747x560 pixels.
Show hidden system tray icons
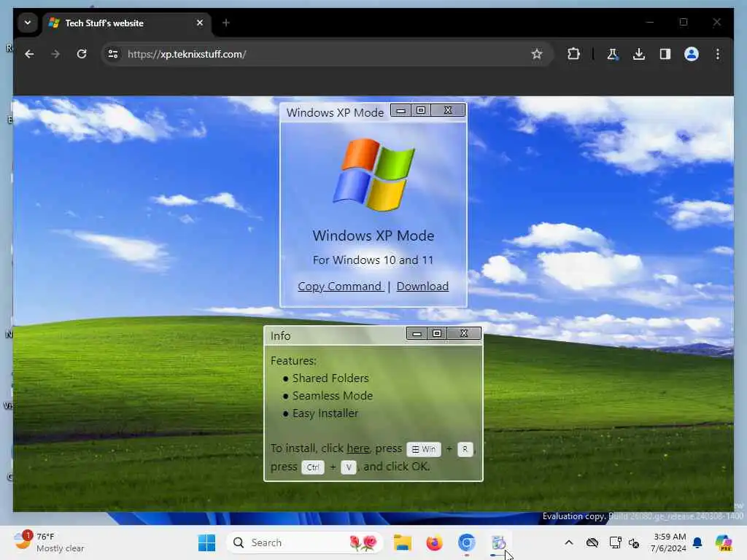pos(569,542)
